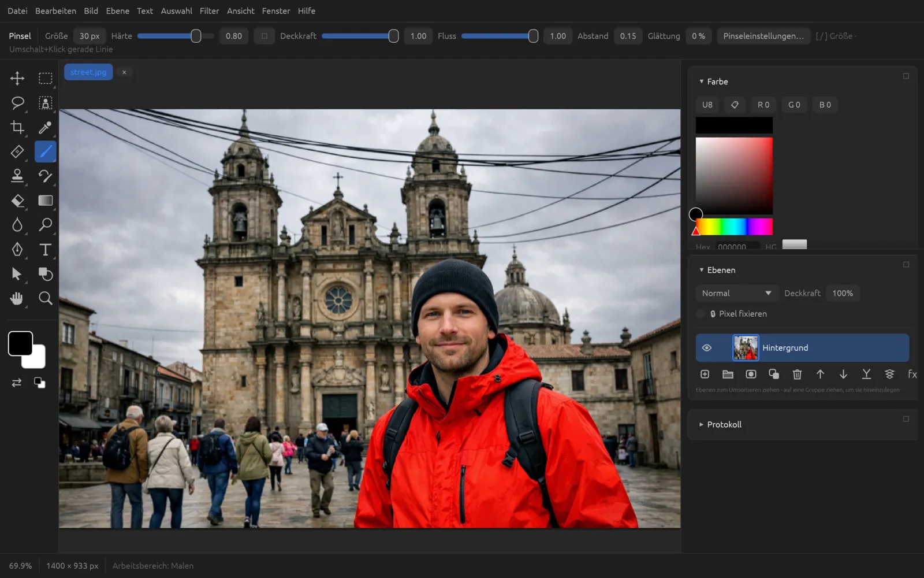Select the Move tool
This screenshot has height=578, width=924.
(17, 78)
